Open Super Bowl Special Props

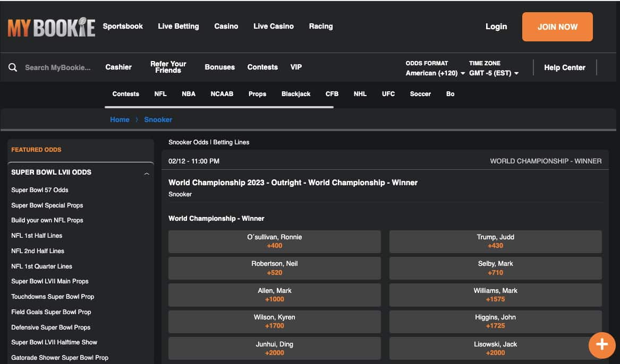click(47, 205)
